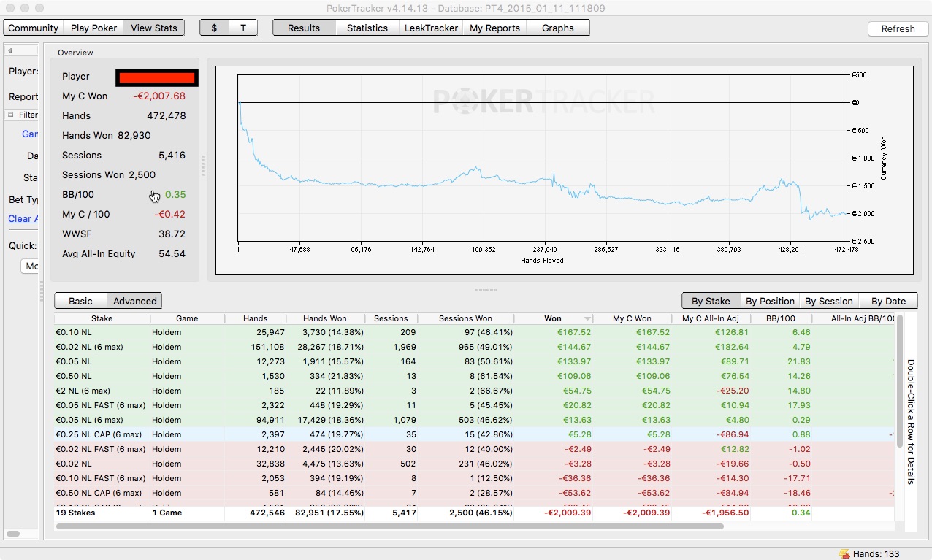Click the horizontal scrollbar under the table
Image resolution: width=932 pixels, height=560 pixels.
click(390, 526)
